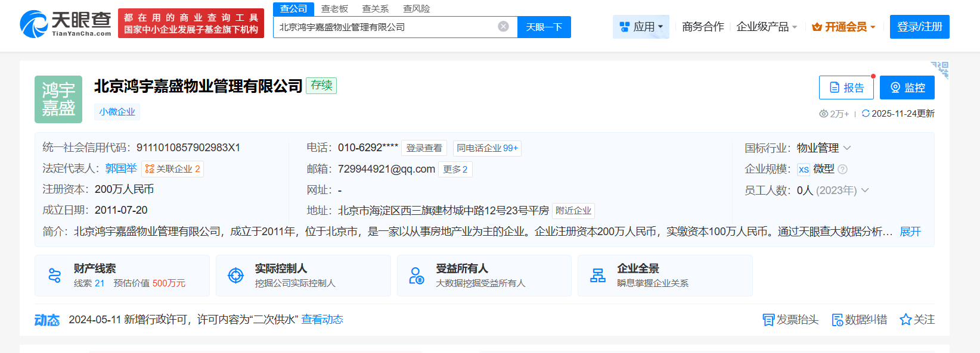Click the 动态 label
The image size is (980, 353).
tap(47, 320)
